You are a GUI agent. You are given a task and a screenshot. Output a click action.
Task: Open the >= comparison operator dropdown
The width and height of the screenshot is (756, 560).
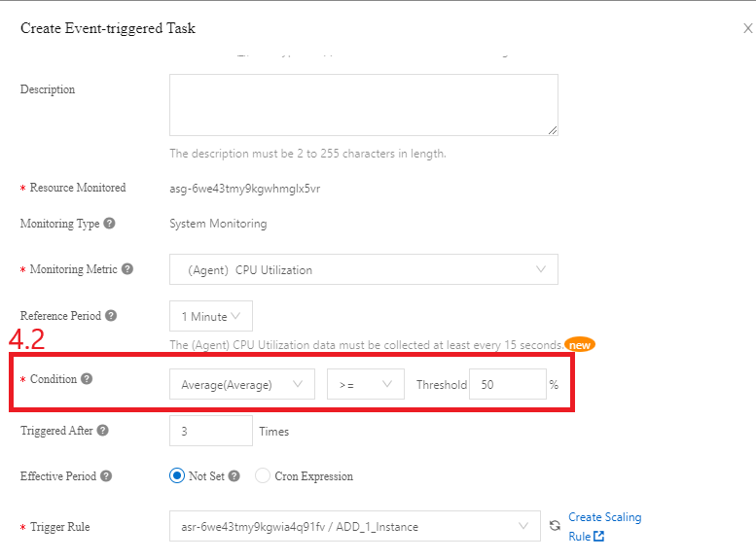(365, 385)
